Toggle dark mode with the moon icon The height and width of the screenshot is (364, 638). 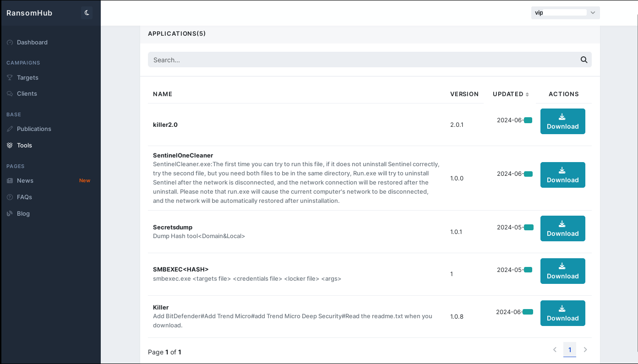[x=87, y=12]
